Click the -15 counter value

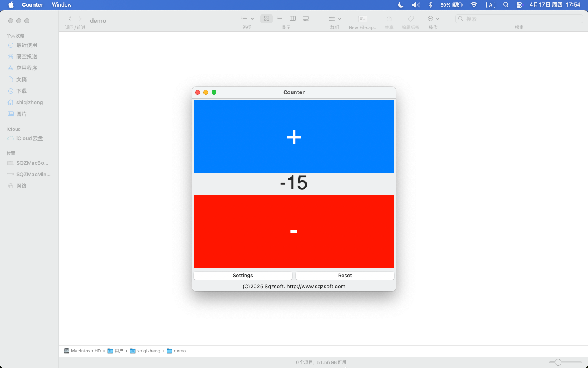point(294,183)
